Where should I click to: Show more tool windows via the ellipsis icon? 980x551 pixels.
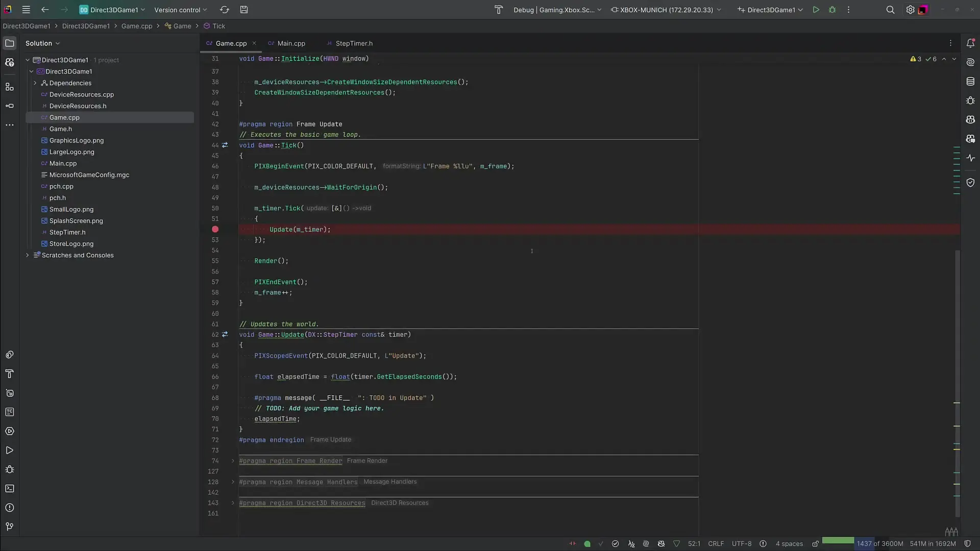(10, 125)
